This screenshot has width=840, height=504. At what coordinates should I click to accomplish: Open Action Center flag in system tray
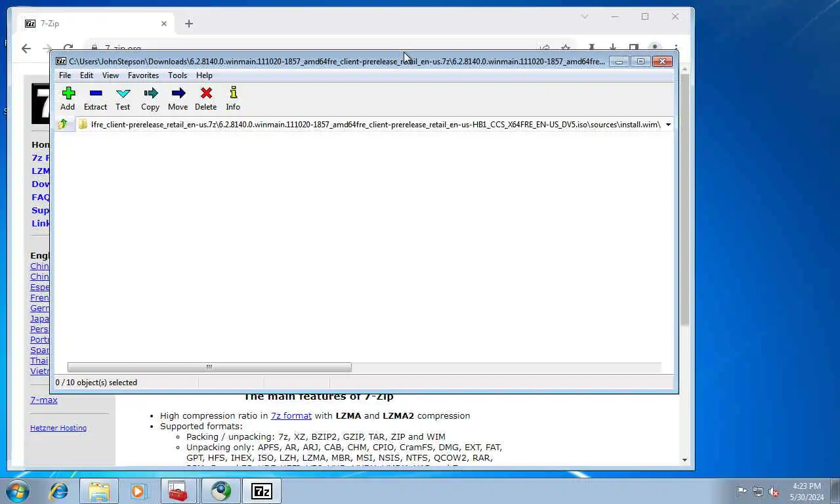tap(742, 492)
